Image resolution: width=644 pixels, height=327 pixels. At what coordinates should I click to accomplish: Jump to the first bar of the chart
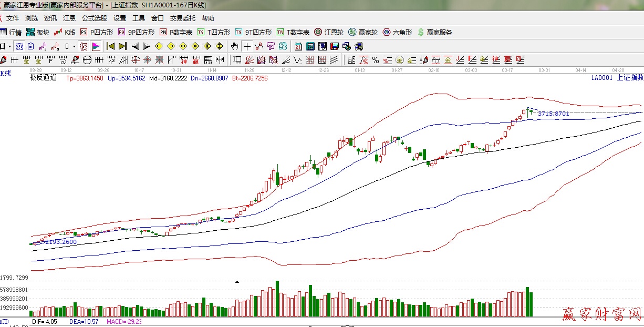pyautogui.click(x=110, y=46)
